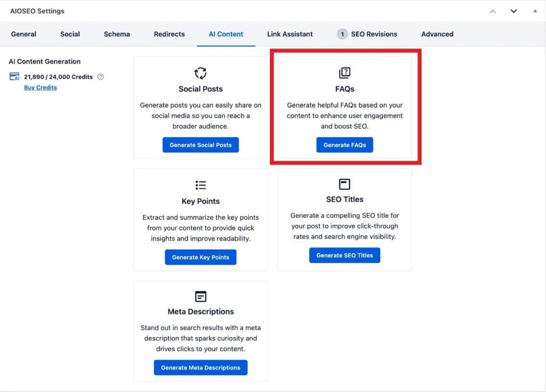Open the SEO Revisions tab
546x392 pixels.
tap(373, 34)
